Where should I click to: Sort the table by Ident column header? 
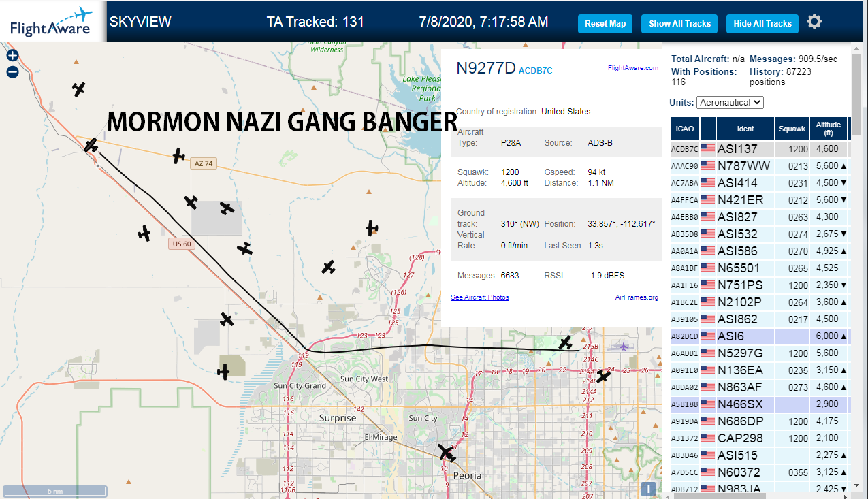pyautogui.click(x=745, y=129)
